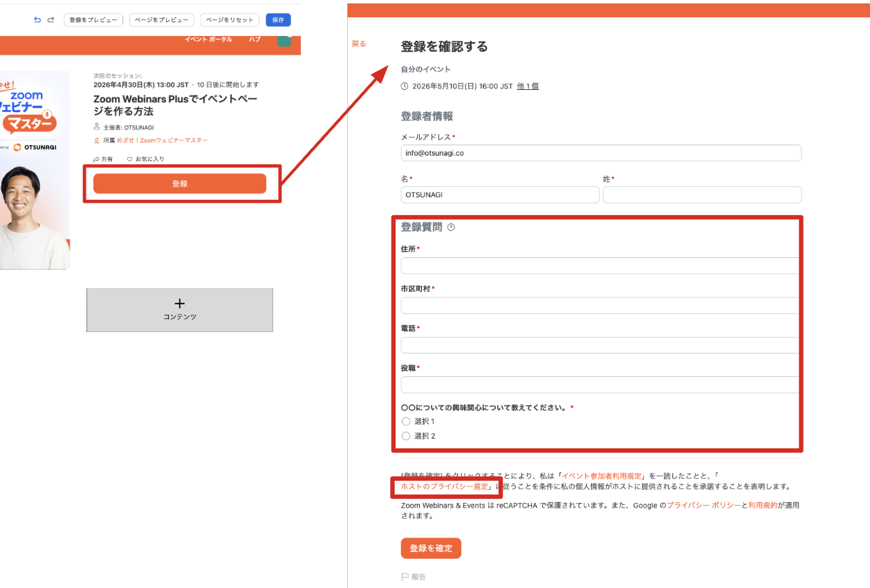Click the blue 保存 button
Viewport: 870px width, 588px height.
tap(278, 20)
